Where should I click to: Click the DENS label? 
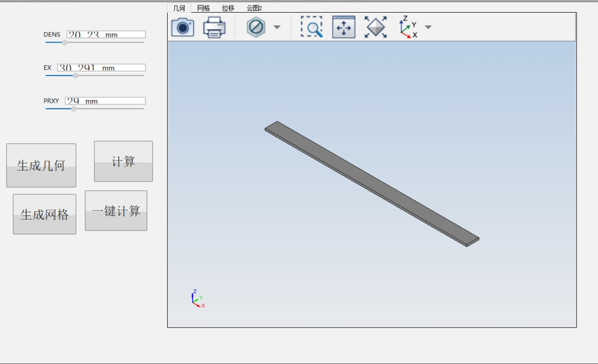click(52, 34)
